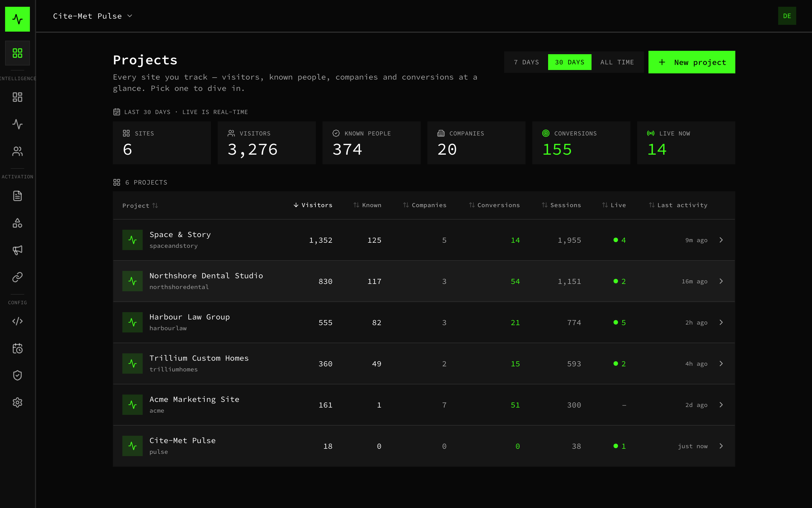Open the people icon in sidebar
Screen dimensions: 812x508
pyautogui.click(x=17, y=152)
